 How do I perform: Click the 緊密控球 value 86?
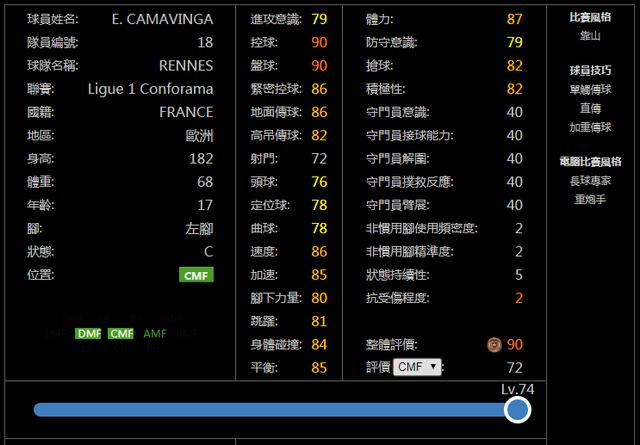point(319,89)
